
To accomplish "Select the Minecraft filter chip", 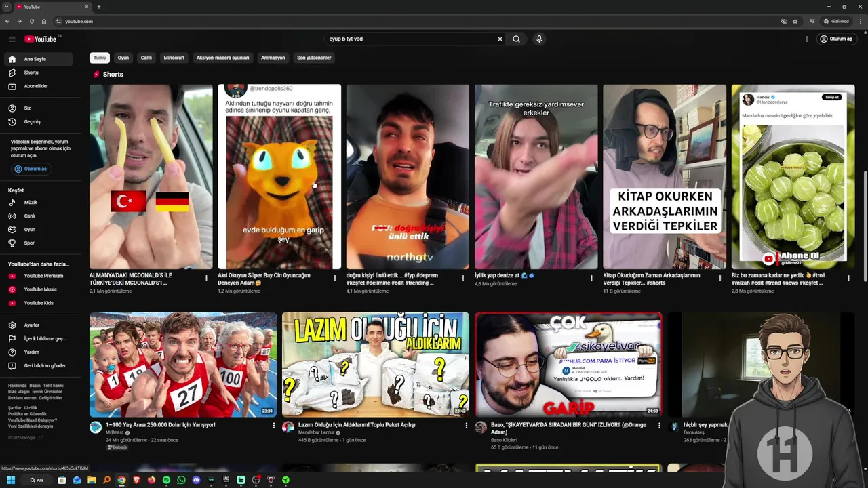I will (174, 58).
